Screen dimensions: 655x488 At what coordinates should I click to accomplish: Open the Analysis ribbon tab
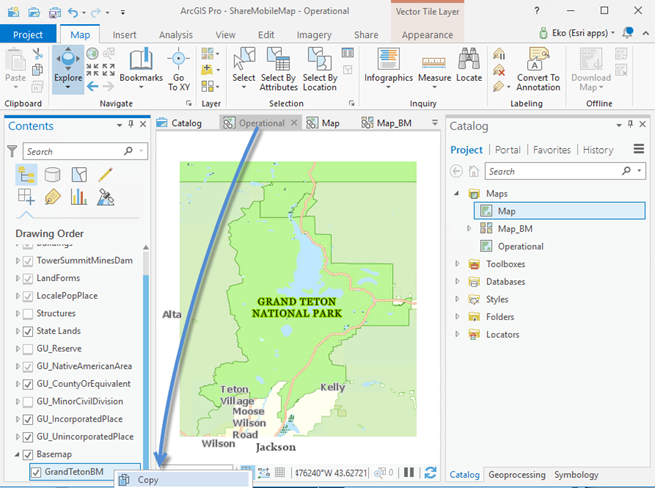coord(175,35)
